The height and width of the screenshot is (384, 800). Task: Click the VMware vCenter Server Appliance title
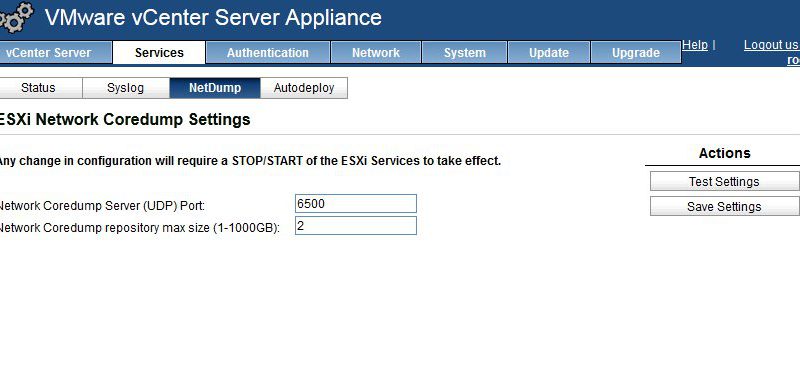(x=213, y=17)
